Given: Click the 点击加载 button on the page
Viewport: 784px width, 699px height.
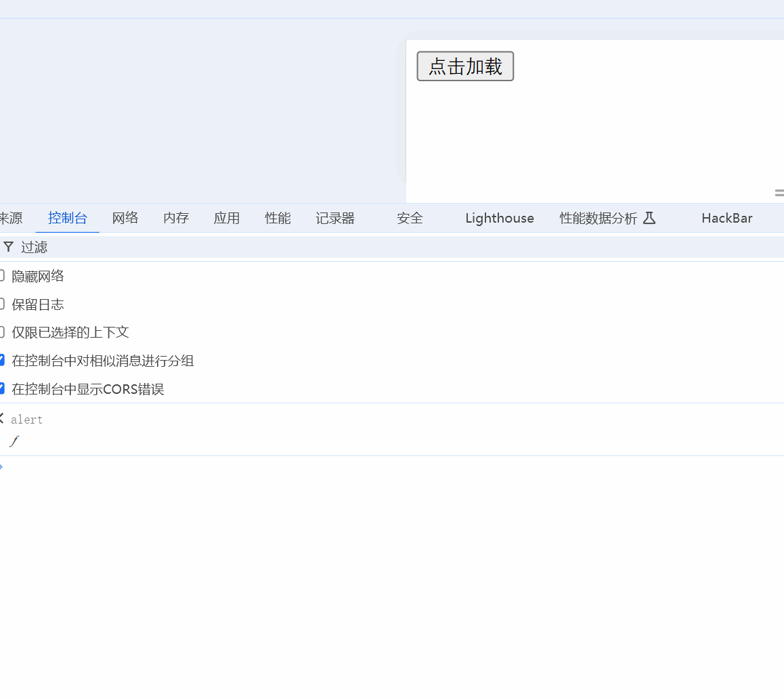Looking at the screenshot, I should click(x=465, y=66).
